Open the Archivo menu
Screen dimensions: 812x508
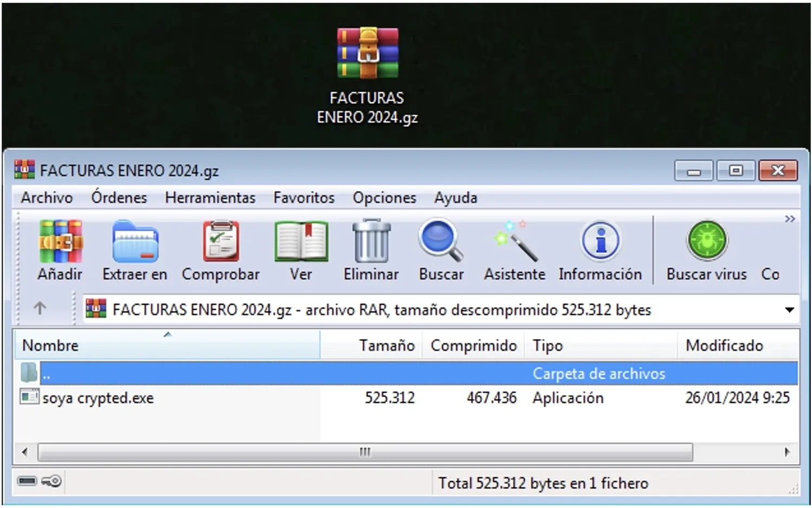[x=47, y=198]
